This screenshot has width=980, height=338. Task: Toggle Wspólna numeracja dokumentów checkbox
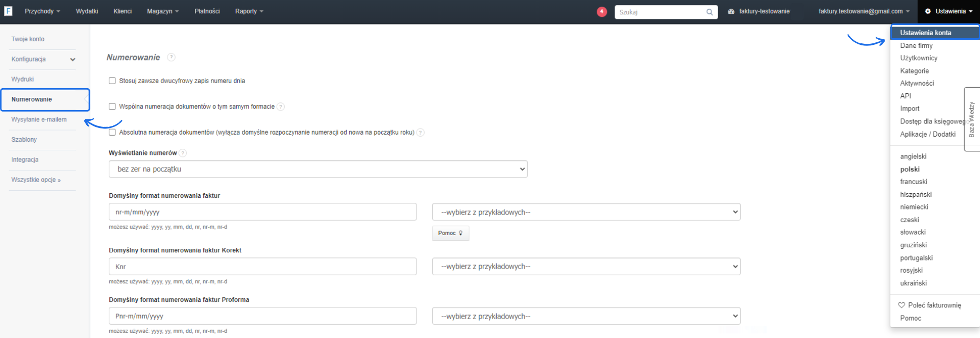(x=112, y=107)
